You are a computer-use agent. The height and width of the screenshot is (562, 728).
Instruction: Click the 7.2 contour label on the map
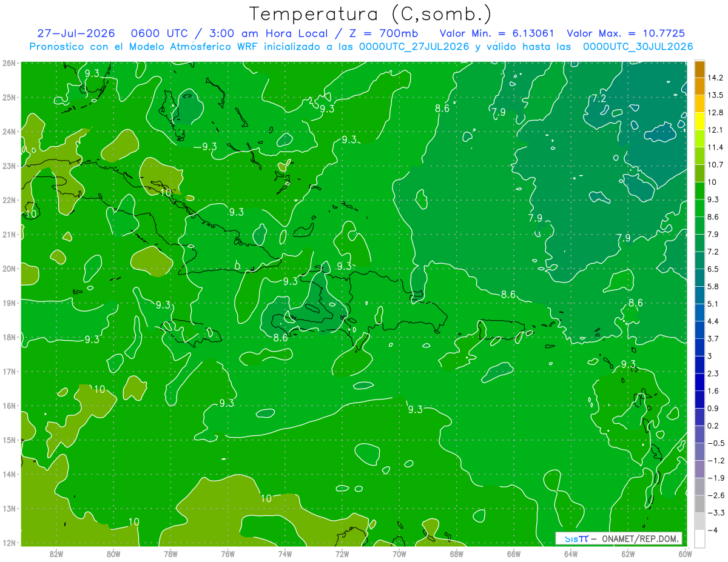tap(599, 99)
